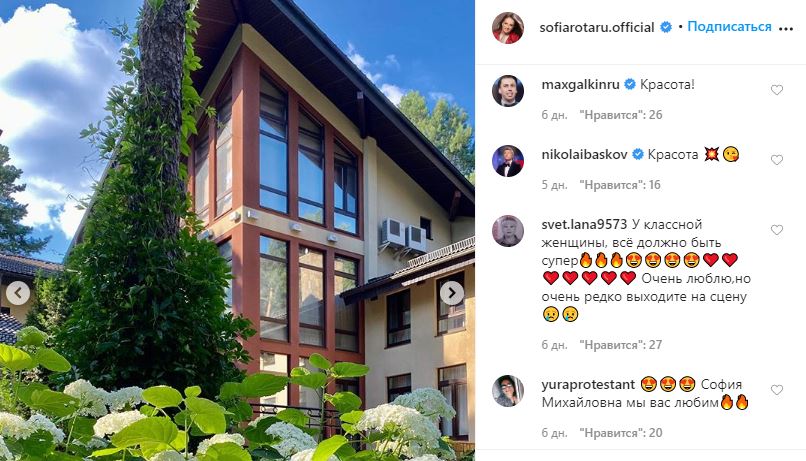The image size is (806, 461).
Task: Open sofiarotaru.official profile avatar
Action: [508, 28]
